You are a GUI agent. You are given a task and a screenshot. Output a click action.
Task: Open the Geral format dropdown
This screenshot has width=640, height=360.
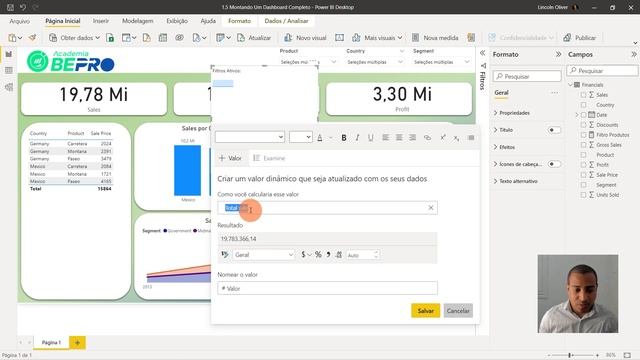pos(264,255)
